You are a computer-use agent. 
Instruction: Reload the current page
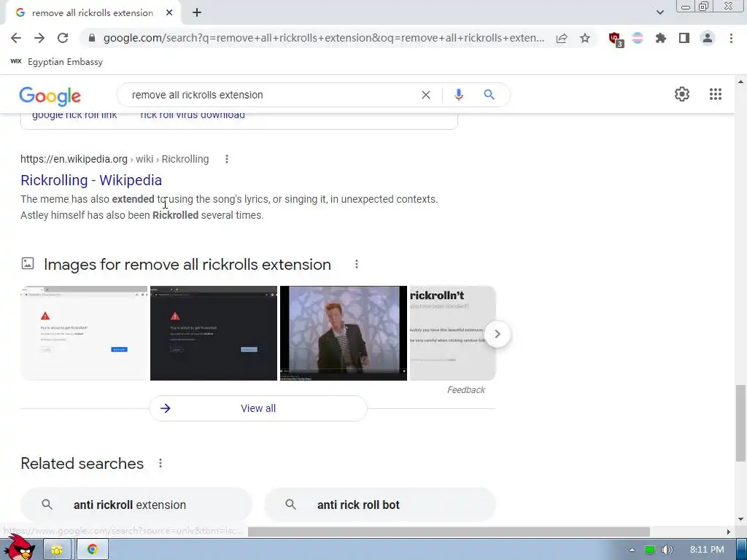[x=63, y=38]
